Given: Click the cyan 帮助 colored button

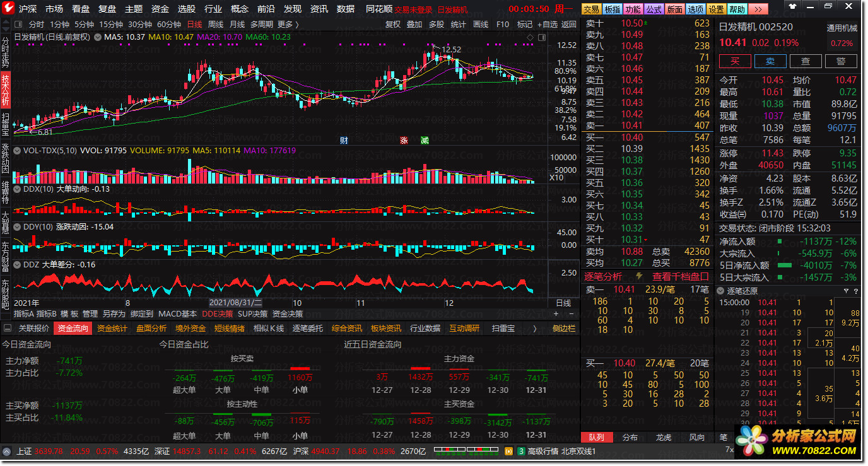Looking at the screenshot, I should click(737, 9).
